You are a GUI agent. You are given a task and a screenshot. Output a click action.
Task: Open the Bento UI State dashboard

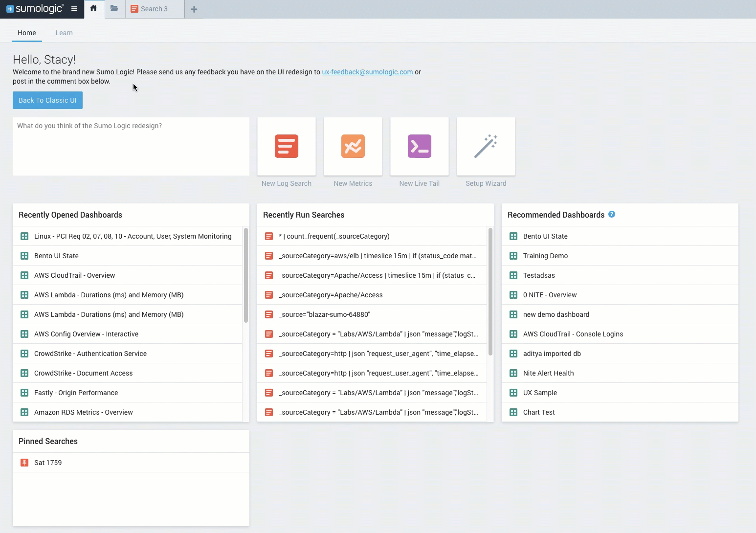click(56, 255)
